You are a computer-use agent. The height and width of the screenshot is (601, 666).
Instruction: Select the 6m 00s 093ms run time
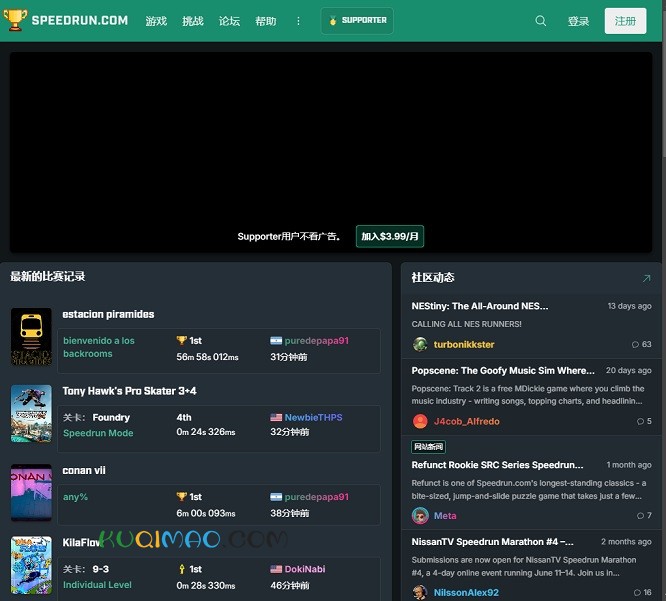206,513
